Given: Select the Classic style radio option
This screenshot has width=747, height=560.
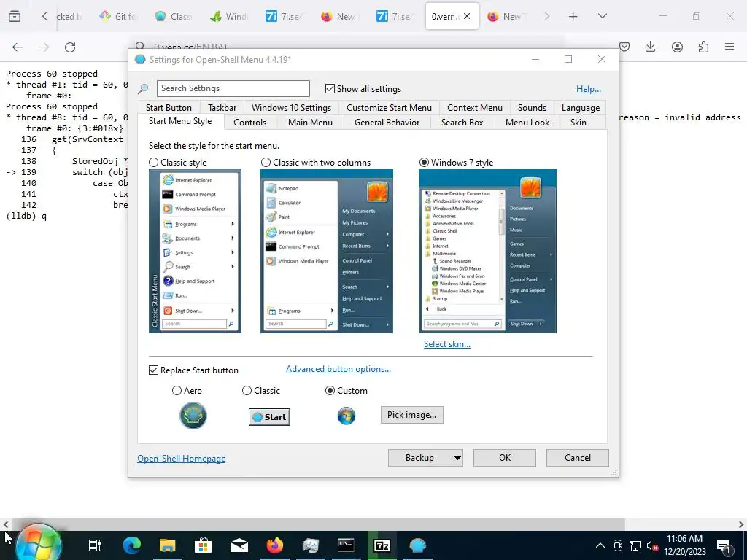Looking at the screenshot, I should pos(153,163).
